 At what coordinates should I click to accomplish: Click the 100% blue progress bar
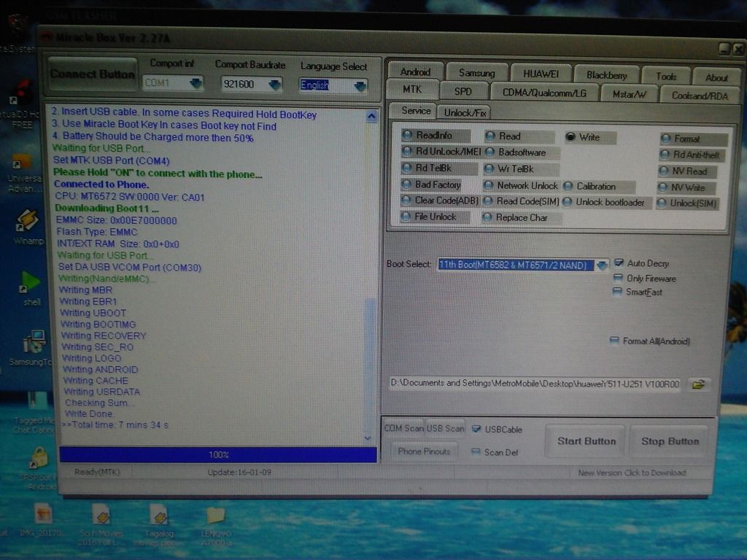[218, 454]
